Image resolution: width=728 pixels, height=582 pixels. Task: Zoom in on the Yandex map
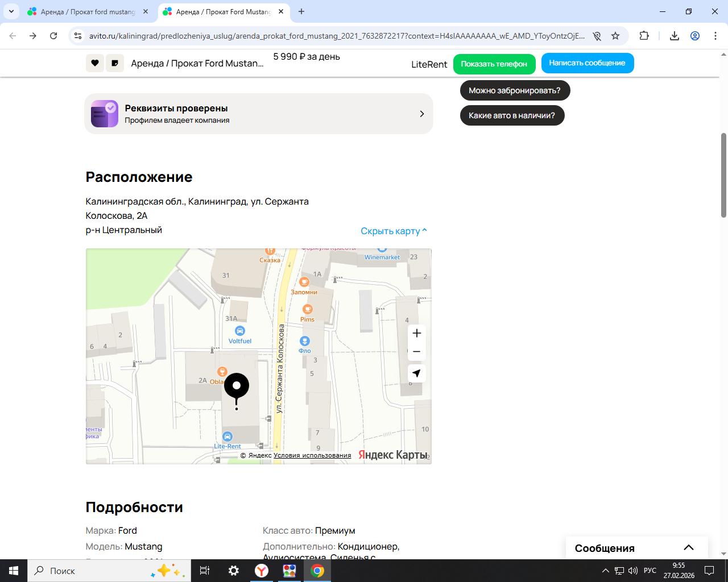coord(417,333)
